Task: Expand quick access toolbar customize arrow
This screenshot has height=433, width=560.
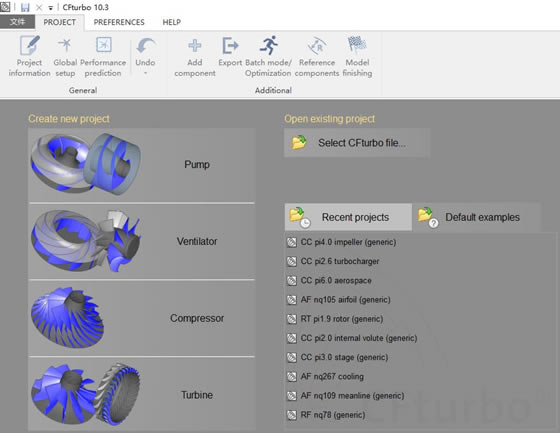Action: [50, 8]
